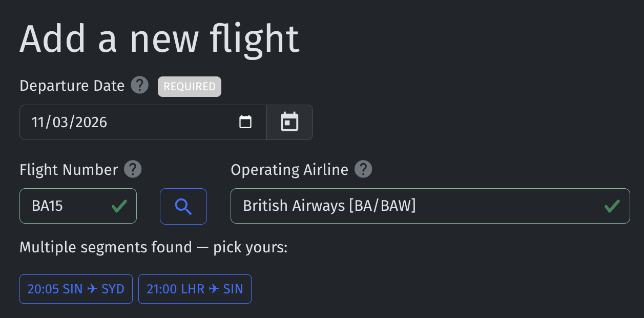Click green checkmark in Flight Number field
The image size is (644, 318).
(x=119, y=206)
